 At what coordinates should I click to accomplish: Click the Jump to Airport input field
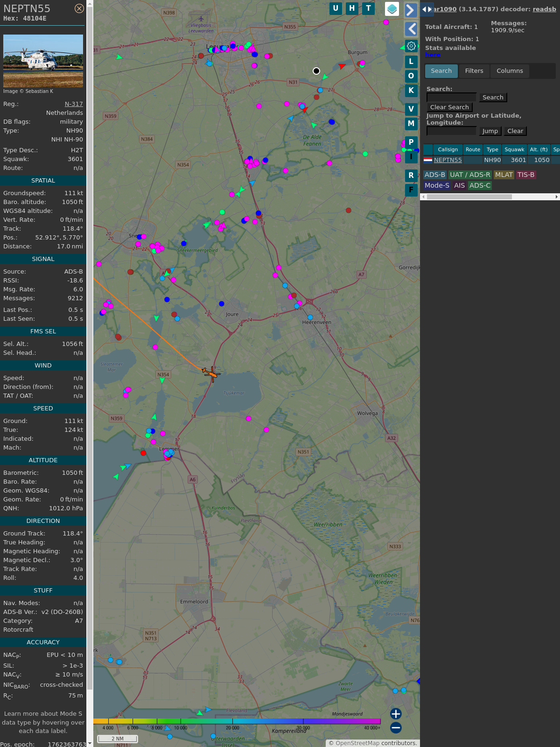coord(451,131)
